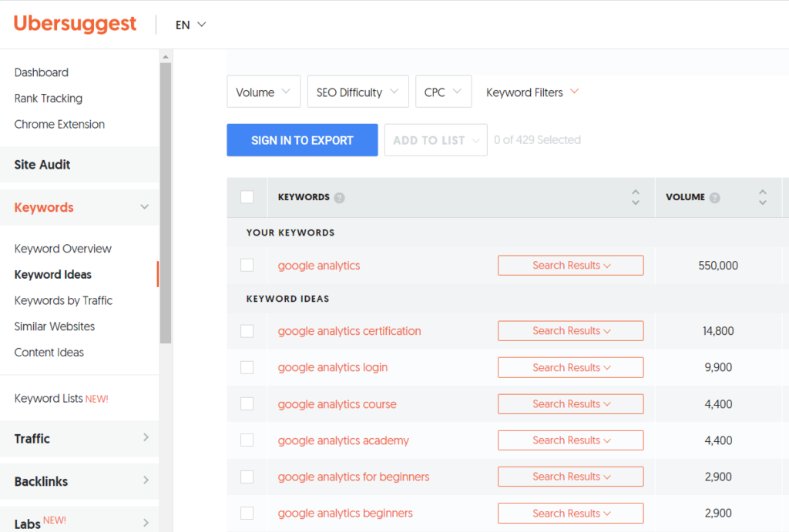Check the google analytics row checkbox
Screen dimensions: 789x532
click(x=247, y=265)
